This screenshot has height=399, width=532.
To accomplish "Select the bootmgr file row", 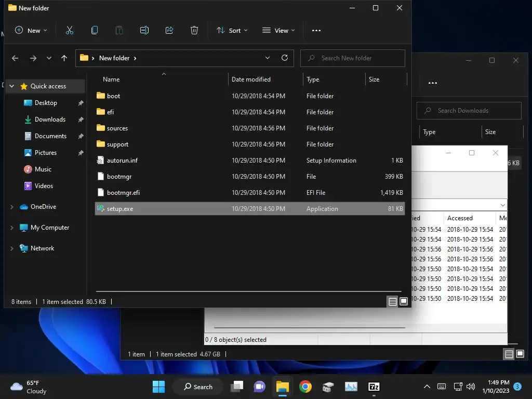I will pyautogui.click(x=250, y=177).
